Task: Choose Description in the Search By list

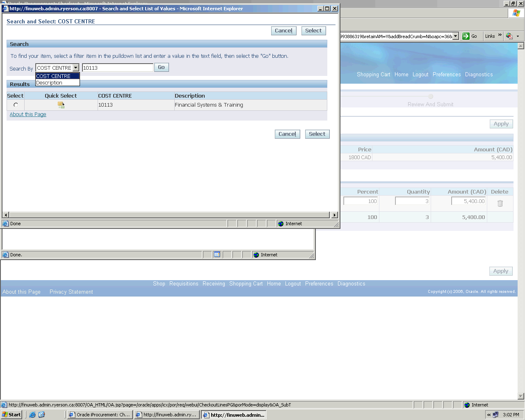Action: click(49, 83)
